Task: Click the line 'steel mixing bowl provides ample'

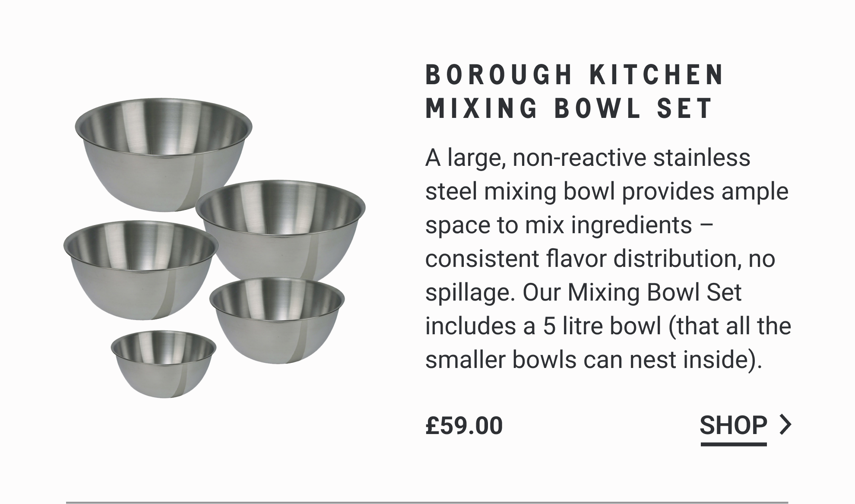Action: [607, 191]
